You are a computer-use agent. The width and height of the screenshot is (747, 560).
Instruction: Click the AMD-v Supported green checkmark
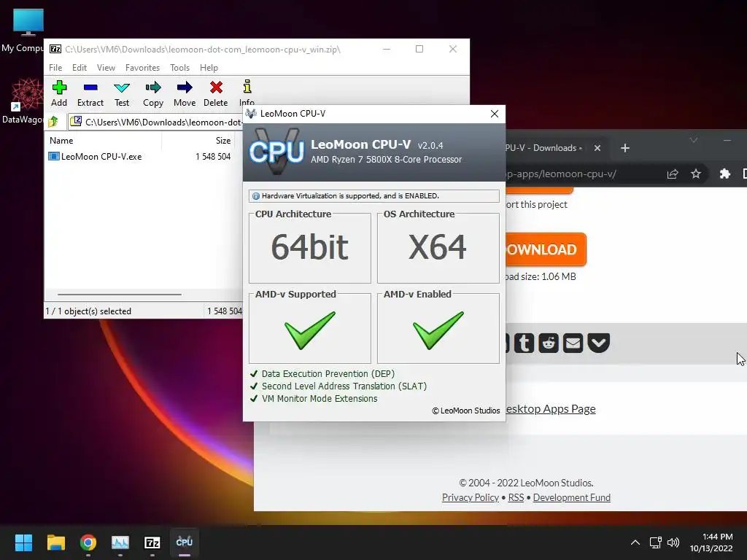(x=309, y=330)
